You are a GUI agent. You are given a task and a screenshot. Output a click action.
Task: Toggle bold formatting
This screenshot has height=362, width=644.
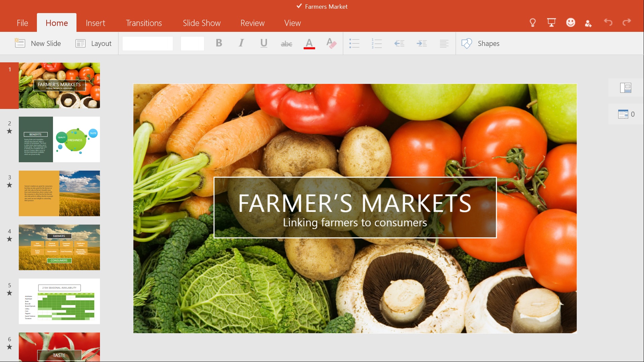point(219,43)
